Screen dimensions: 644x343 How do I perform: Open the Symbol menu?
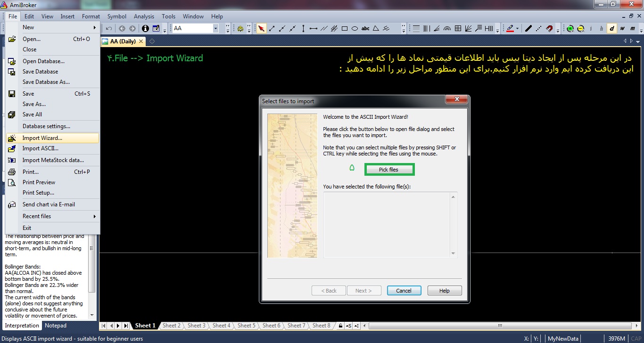(117, 16)
